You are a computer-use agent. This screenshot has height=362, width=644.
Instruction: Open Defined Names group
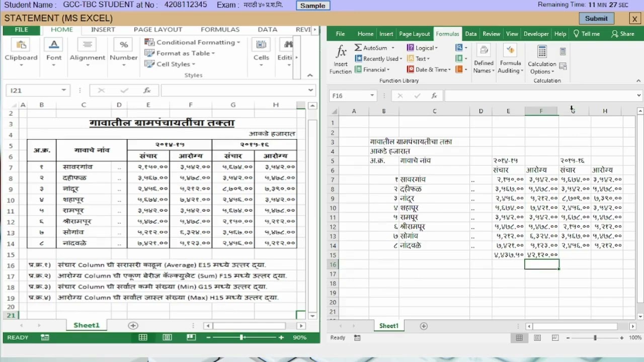point(484,59)
